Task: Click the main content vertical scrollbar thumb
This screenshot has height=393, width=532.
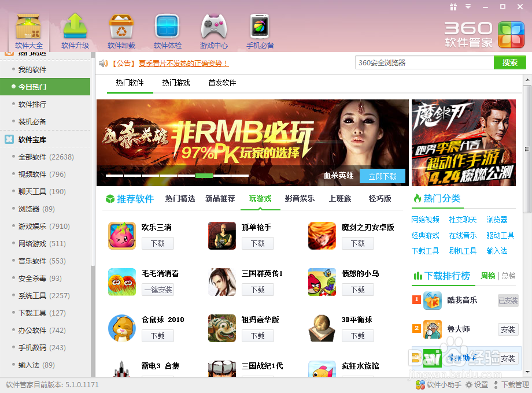Action: click(x=527, y=149)
